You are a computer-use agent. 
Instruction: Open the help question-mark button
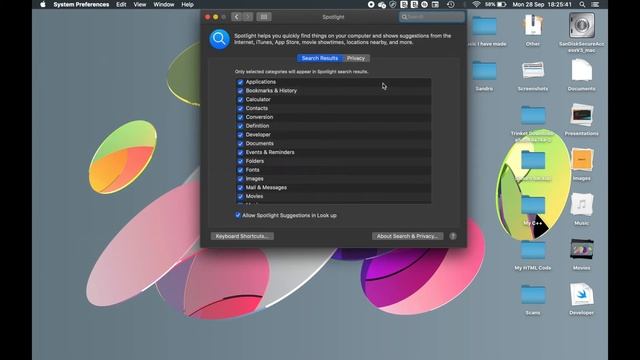pos(453,236)
